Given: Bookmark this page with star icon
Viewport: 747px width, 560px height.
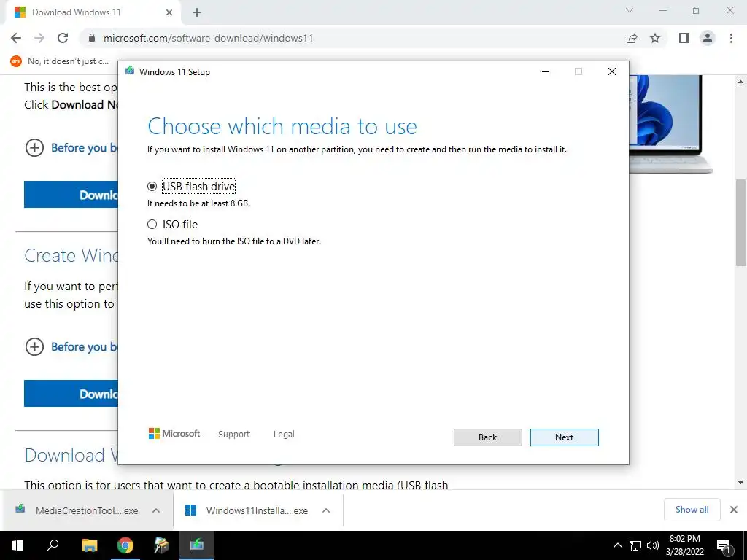Looking at the screenshot, I should coord(655,38).
